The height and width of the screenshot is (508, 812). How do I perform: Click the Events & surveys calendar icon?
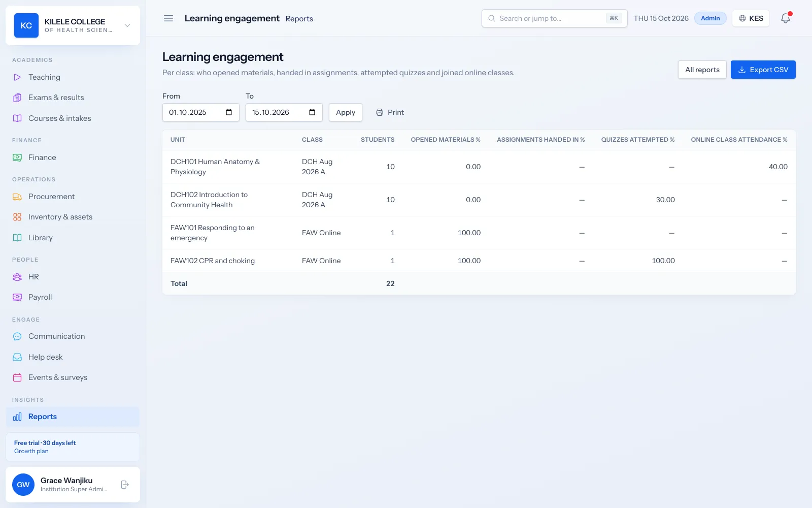pyautogui.click(x=17, y=377)
